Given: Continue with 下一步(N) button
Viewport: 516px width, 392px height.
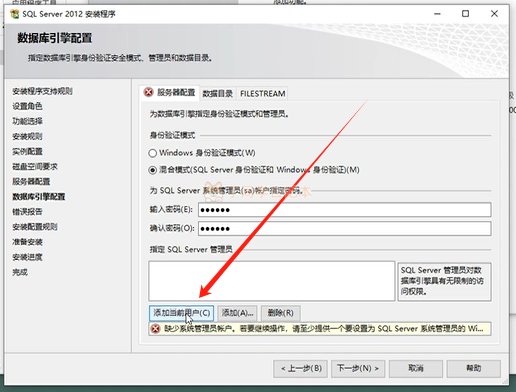Looking at the screenshot, I should pos(358,368).
